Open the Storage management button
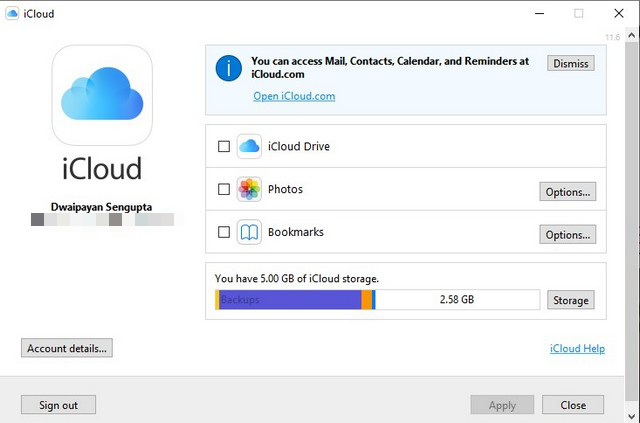 tap(571, 300)
